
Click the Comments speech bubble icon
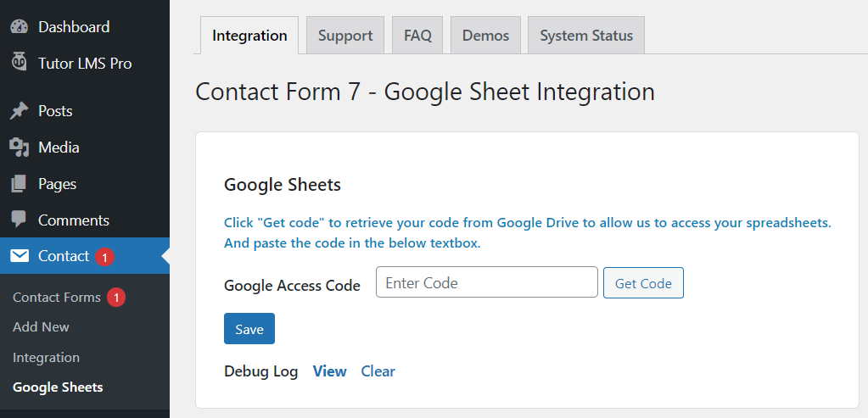tap(19, 220)
